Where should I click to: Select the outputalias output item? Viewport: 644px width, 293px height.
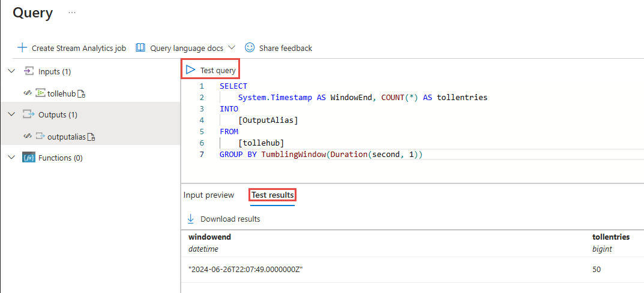pos(66,137)
